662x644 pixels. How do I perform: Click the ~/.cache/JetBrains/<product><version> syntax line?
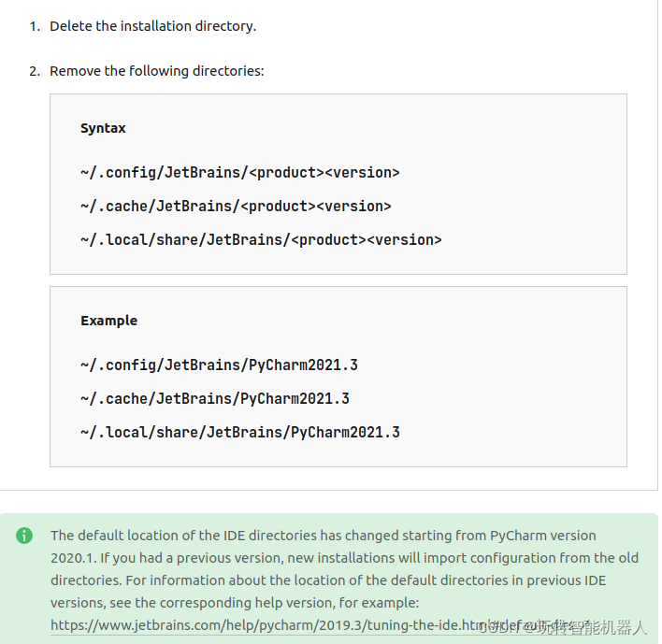pyautogui.click(x=236, y=207)
